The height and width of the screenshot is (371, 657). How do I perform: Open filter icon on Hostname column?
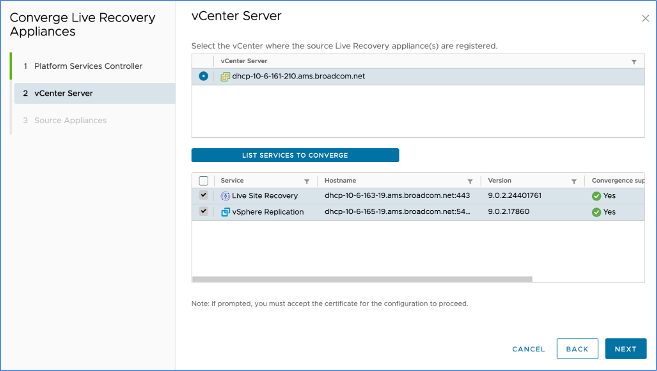pyautogui.click(x=470, y=181)
